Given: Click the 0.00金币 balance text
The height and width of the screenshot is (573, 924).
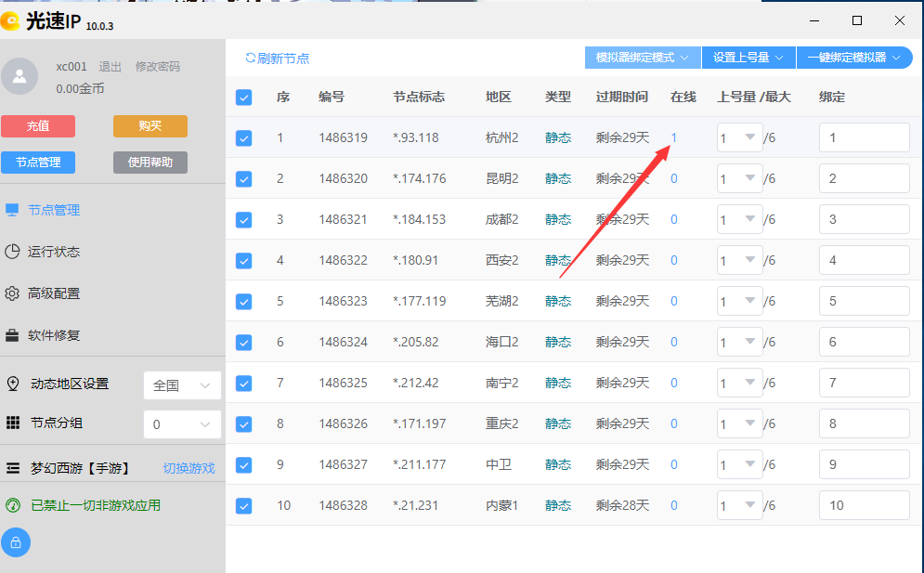Looking at the screenshot, I should click(x=80, y=88).
